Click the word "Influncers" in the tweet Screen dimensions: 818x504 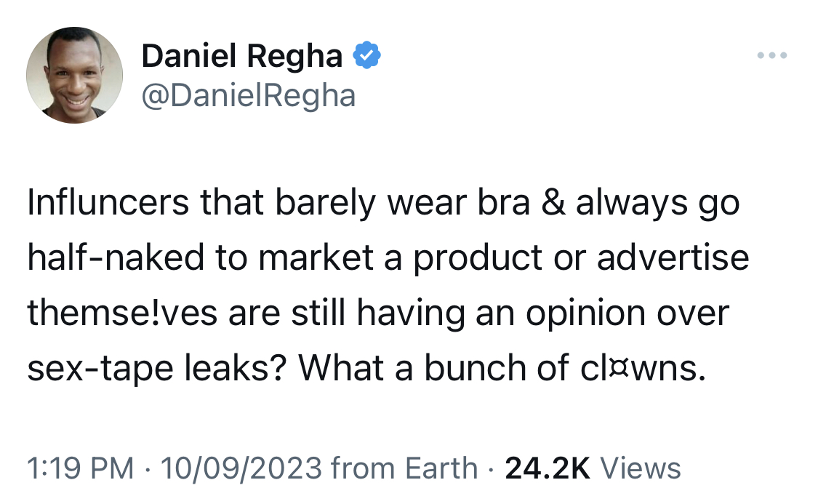coord(108,202)
